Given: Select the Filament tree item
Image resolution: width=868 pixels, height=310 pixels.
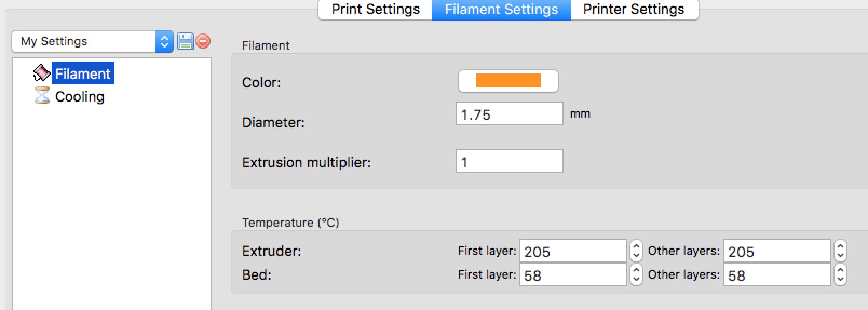Looking at the screenshot, I should click(83, 73).
